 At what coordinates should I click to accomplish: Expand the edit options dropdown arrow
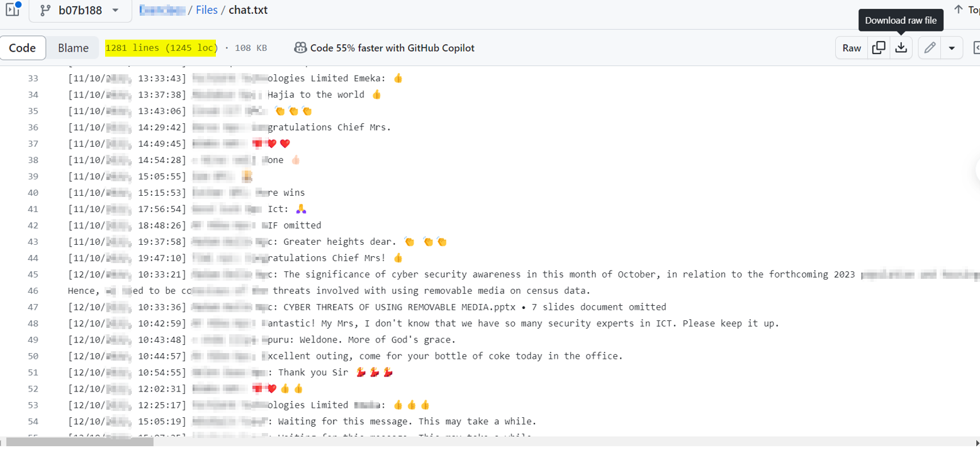point(952,47)
